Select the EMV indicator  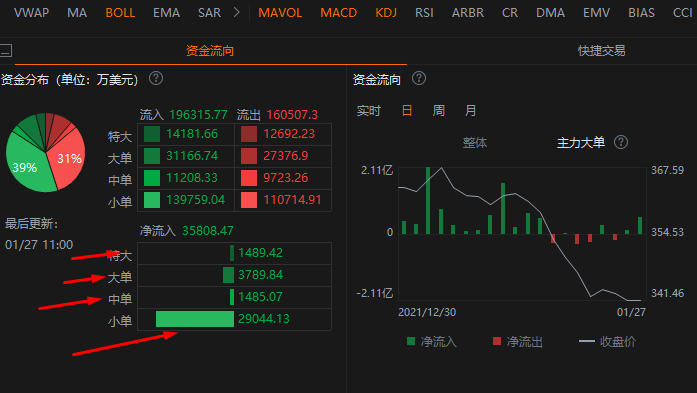pyautogui.click(x=597, y=13)
